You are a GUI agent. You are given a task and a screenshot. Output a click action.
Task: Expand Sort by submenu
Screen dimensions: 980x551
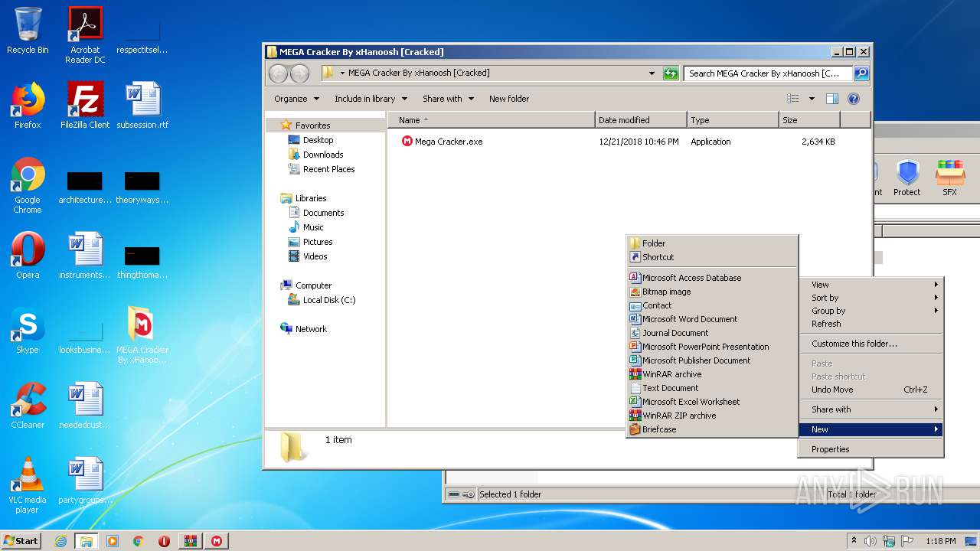click(871, 298)
